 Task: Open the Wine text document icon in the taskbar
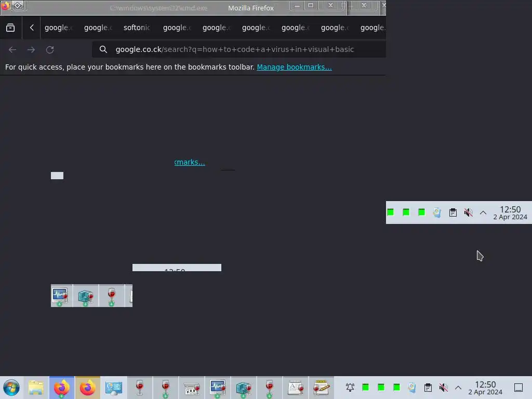(296, 388)
